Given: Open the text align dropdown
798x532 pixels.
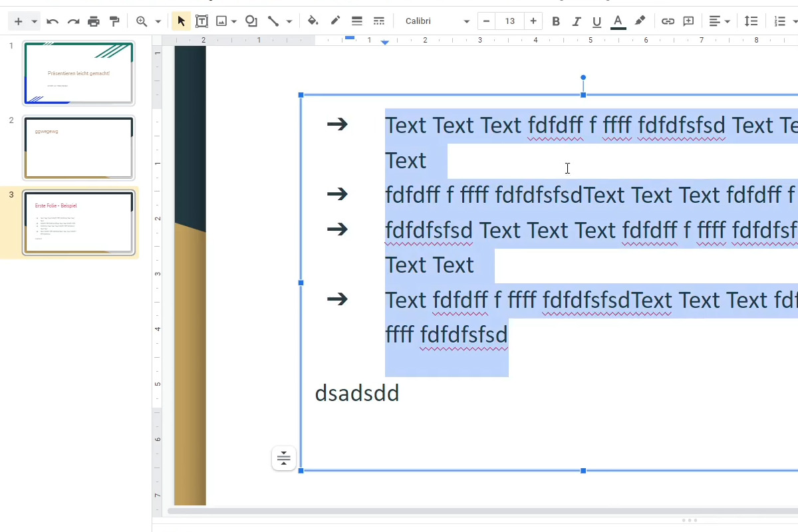Looking at the screenshot, I should pyautogui.click(x=719, y=21).
